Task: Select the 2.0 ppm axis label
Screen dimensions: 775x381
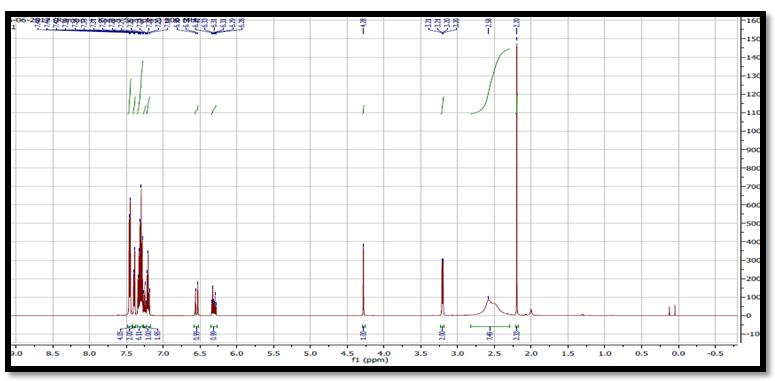Action: (x=531, y=353)
